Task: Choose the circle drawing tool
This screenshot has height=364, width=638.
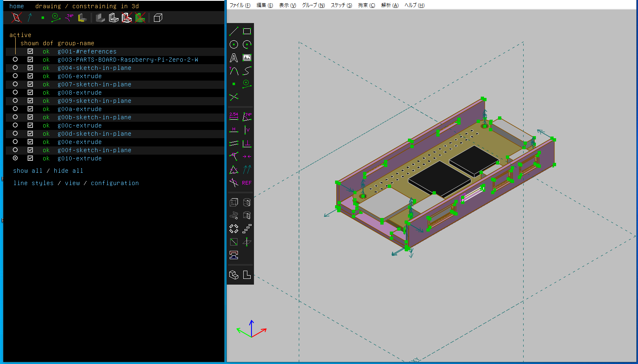Action: pyautogui.click(x=234, y=44)
